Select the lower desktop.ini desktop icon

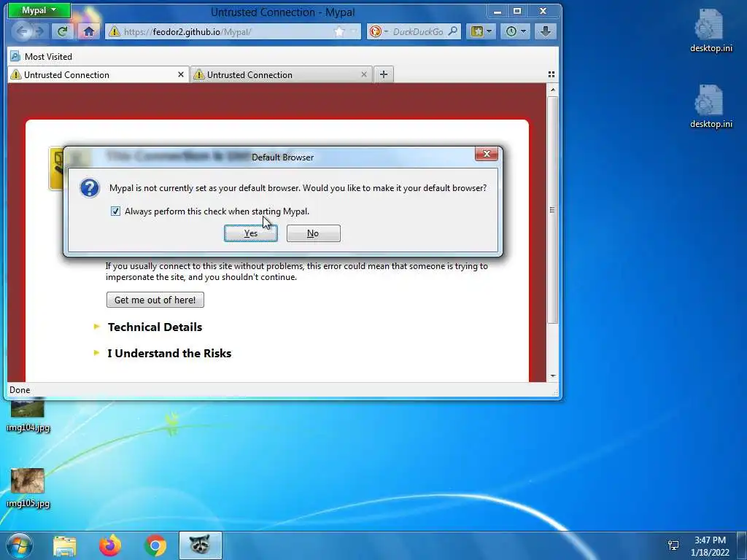[x=711, y=106]
